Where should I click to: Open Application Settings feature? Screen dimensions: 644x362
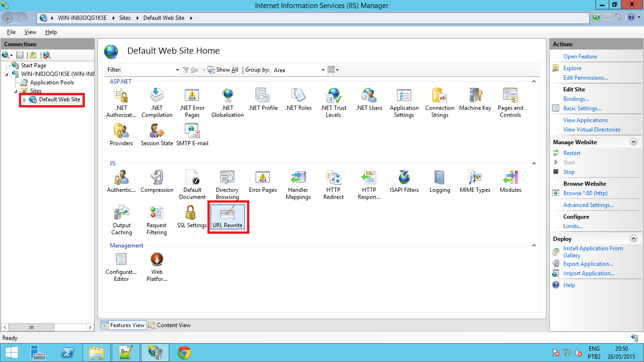tap(404, 102)
